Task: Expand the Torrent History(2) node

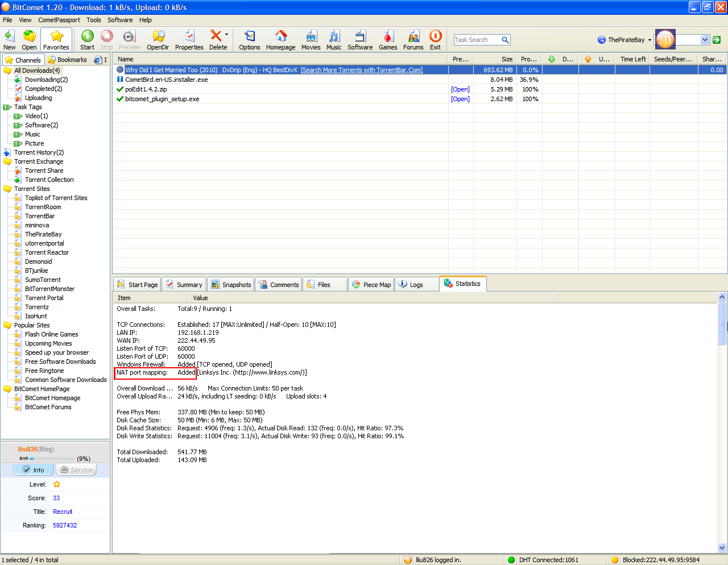Action: click(7, 152)
